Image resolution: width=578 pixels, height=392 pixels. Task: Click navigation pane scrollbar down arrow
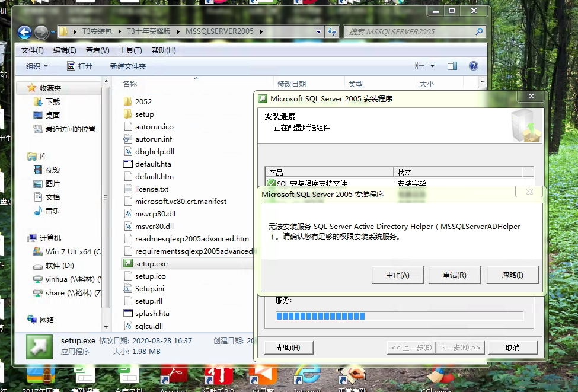(106, 327)
